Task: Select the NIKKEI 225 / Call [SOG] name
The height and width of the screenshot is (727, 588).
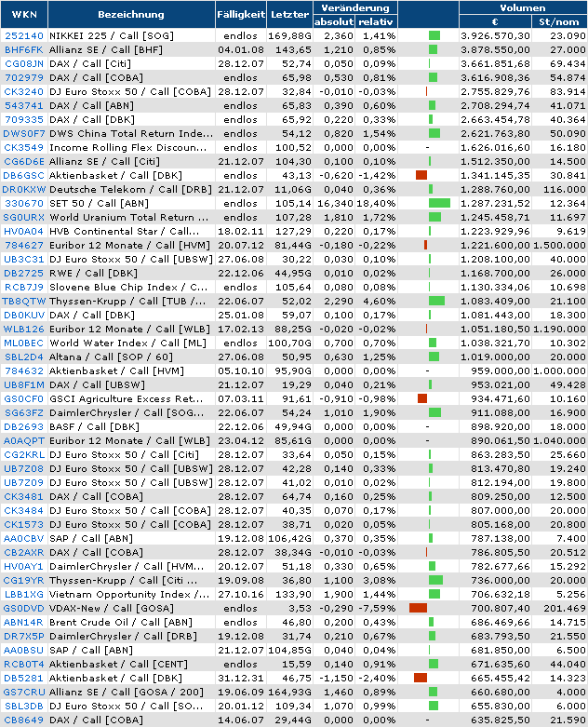Action: (x=112, y=35)
